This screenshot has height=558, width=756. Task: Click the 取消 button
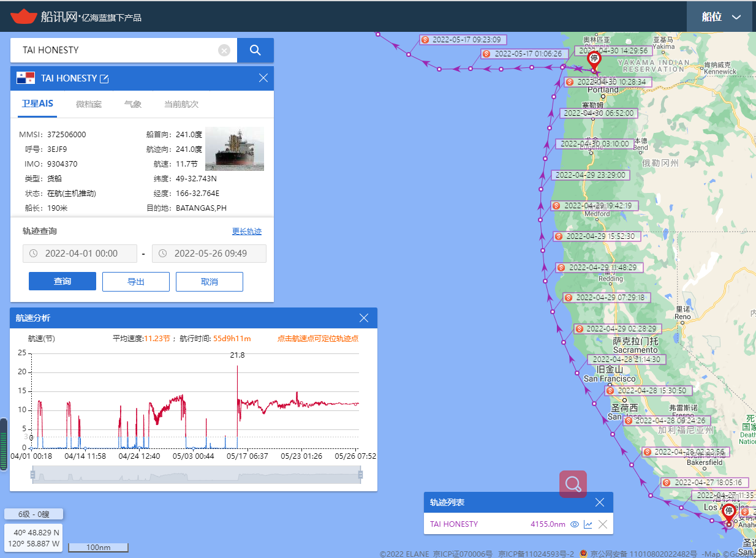coord(210,281)
